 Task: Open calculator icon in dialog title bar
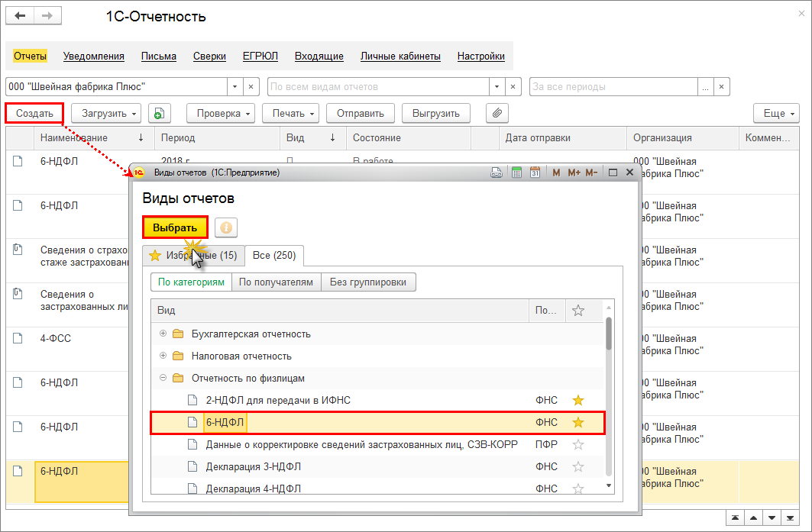[x=516, y=172]
